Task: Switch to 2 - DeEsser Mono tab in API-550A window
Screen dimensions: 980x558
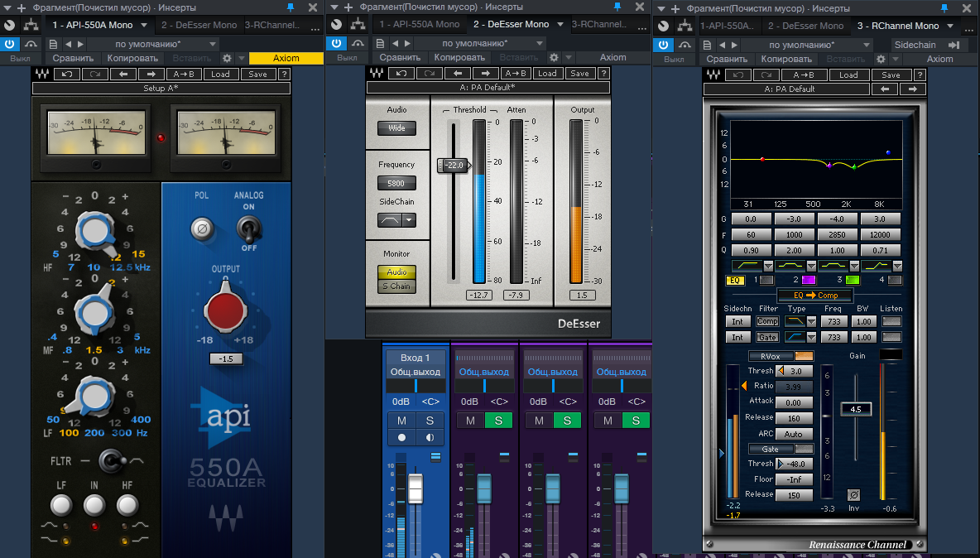Action: click(x=199, y=25)
